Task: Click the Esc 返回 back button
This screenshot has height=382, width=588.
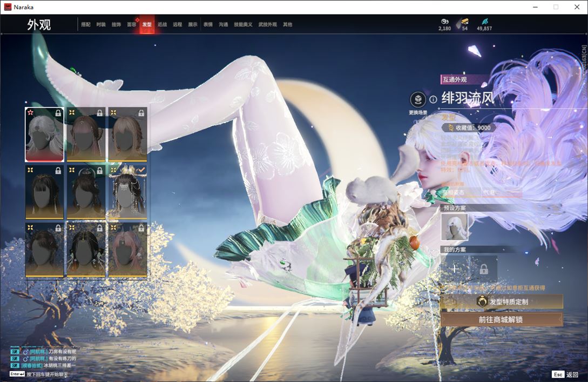Action: tap(565, 374)
